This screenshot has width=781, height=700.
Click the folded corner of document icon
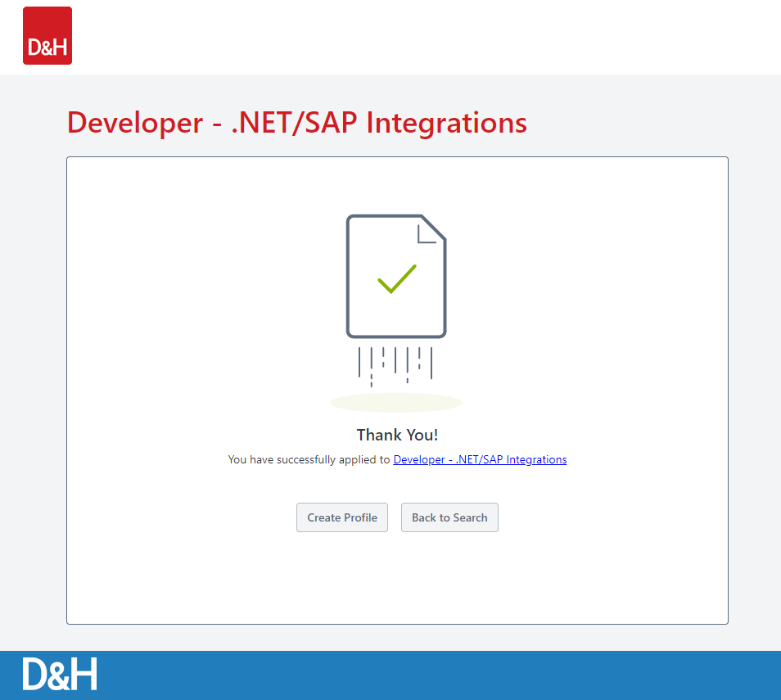430,230
